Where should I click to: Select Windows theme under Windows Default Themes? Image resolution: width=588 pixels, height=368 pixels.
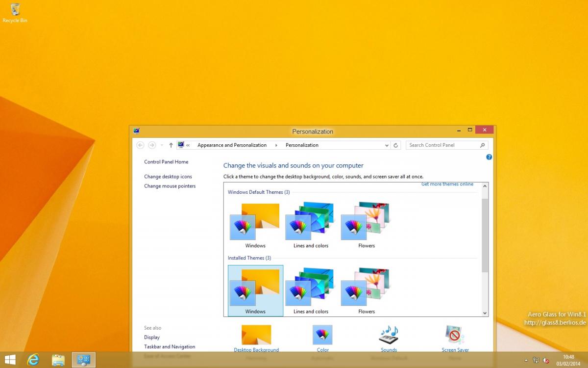tap(255, 224)
